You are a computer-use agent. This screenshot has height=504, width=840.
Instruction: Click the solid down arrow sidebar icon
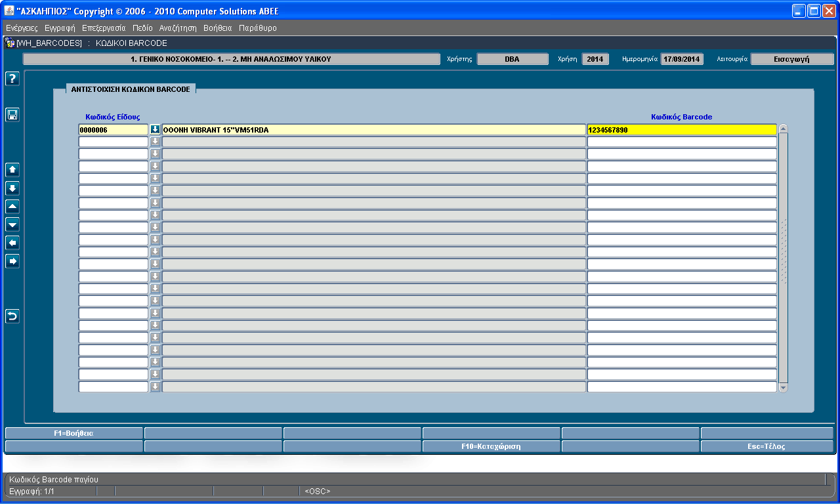[x=12, y=188]
